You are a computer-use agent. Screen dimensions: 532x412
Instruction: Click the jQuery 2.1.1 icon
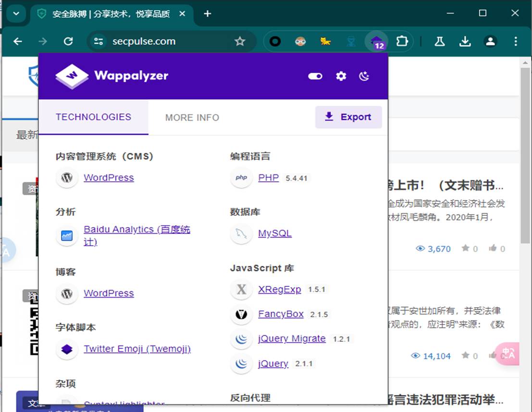(x=241, y=364)
